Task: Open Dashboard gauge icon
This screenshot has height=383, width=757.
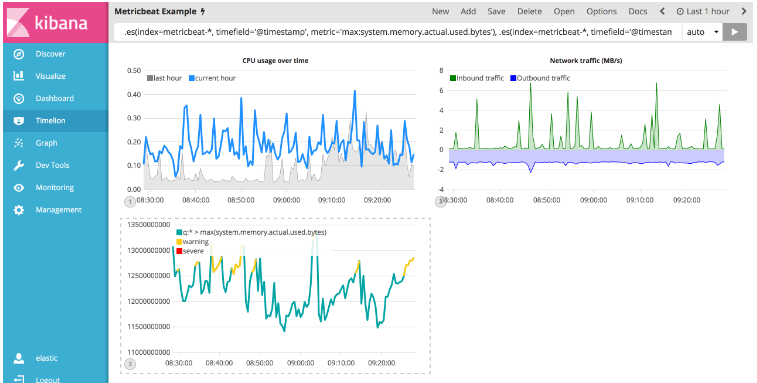Action: coord(19,99)
